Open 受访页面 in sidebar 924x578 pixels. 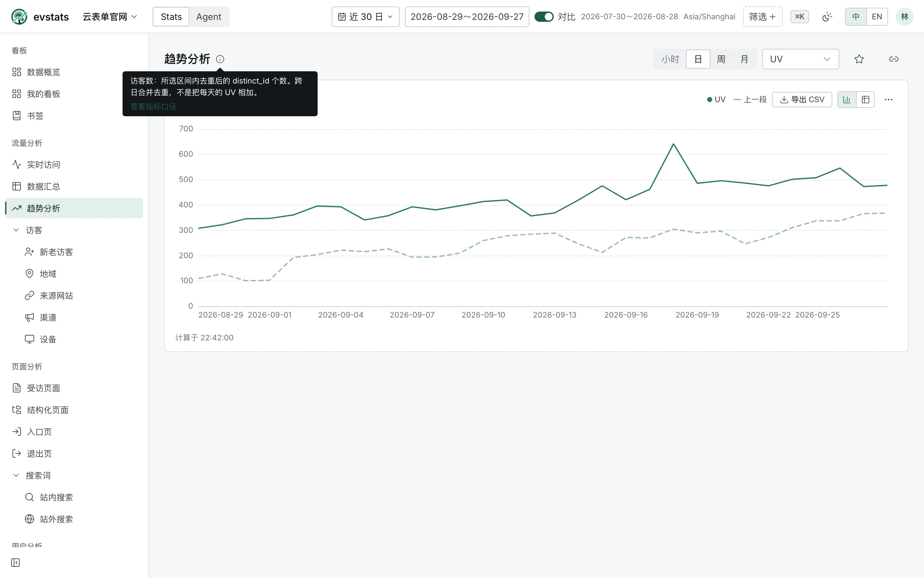(74, 388)
